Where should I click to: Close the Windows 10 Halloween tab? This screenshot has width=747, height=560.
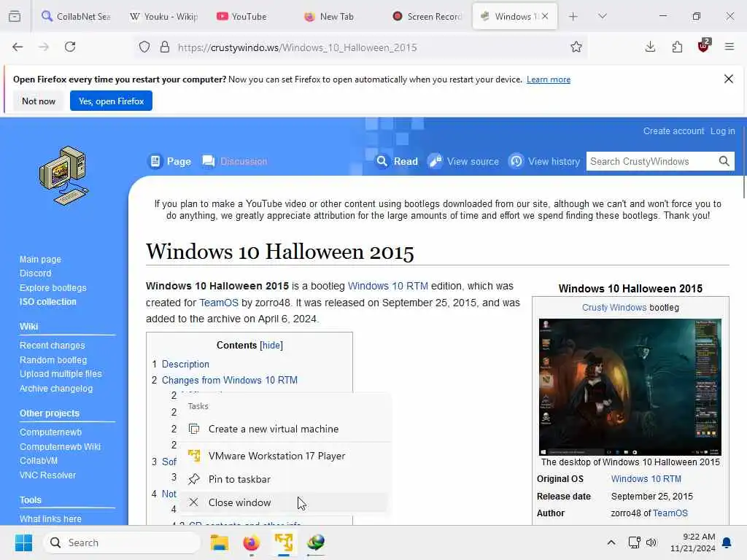[x=545, y=16]
